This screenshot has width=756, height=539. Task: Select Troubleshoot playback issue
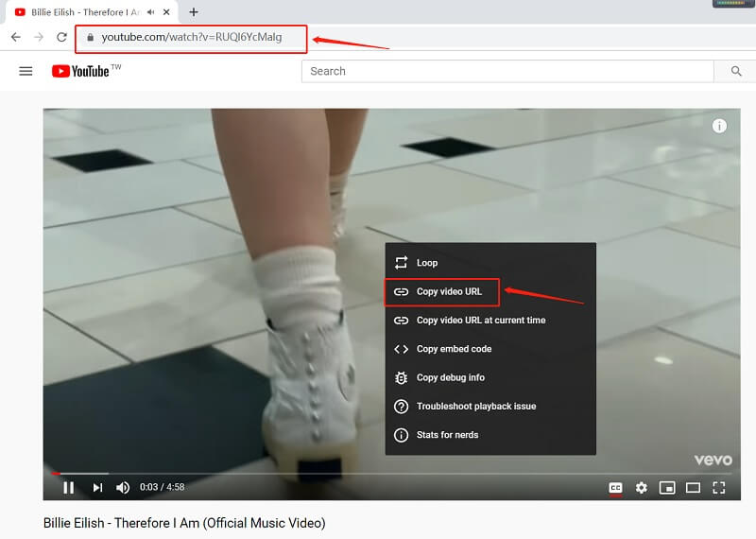click(x=490, y=407)
